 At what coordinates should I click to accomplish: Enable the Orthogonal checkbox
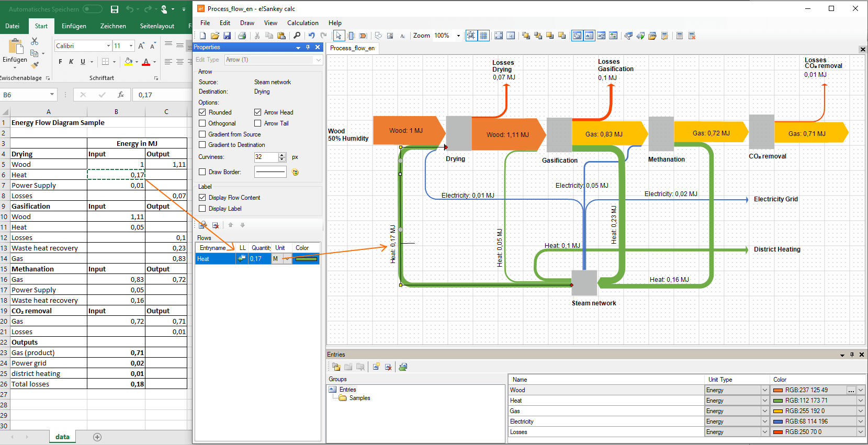[202, 123]
